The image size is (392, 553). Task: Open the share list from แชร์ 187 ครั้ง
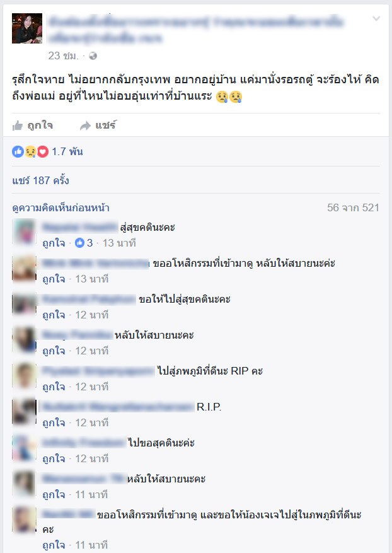(x=40, y=180)
